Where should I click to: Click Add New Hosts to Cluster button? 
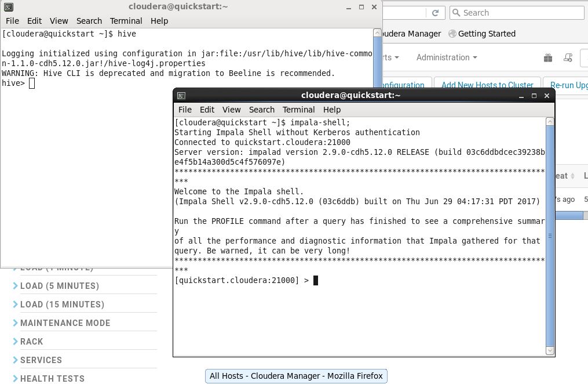[x=487, y=85]
